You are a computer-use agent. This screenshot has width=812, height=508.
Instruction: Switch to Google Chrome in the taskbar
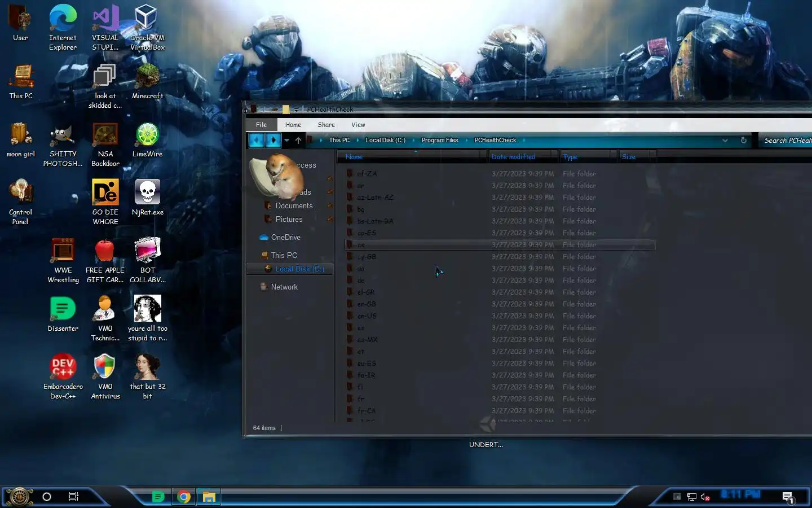pyautogui.click(x=183, y=497)
